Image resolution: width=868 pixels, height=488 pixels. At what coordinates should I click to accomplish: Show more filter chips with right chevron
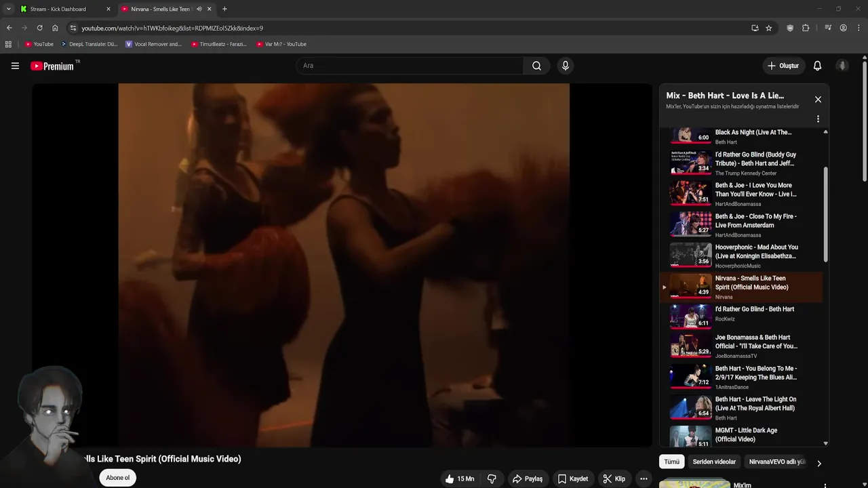818,464
